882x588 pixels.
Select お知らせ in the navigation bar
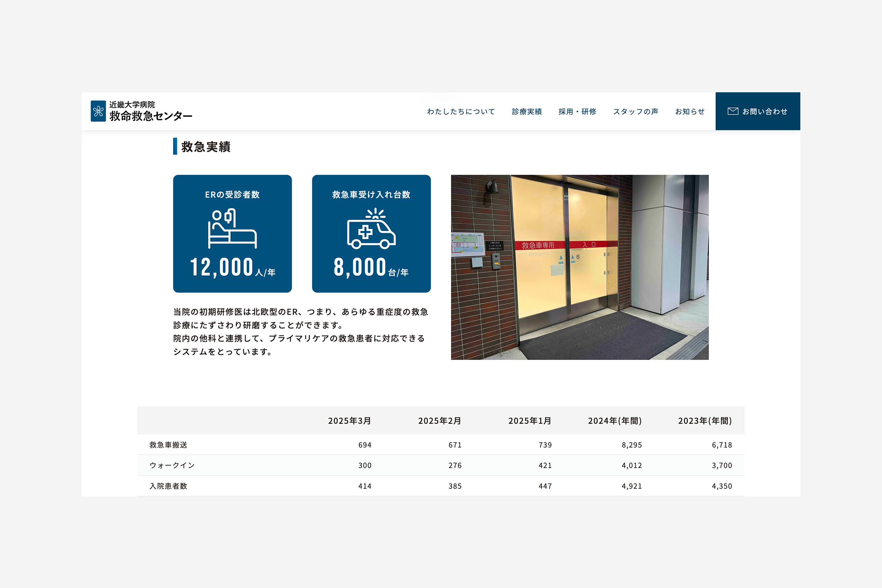click(690, 111)
